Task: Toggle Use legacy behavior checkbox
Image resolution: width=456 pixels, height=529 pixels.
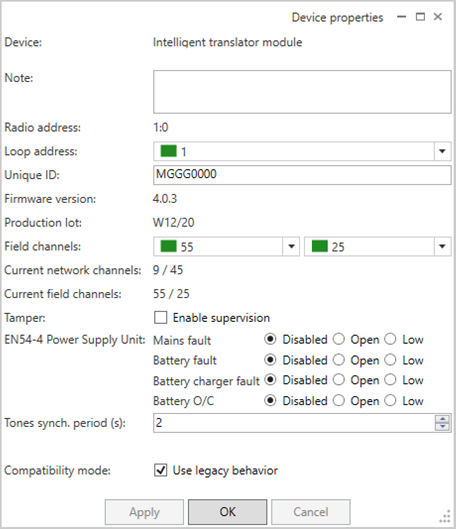Action: click(161, 470)
